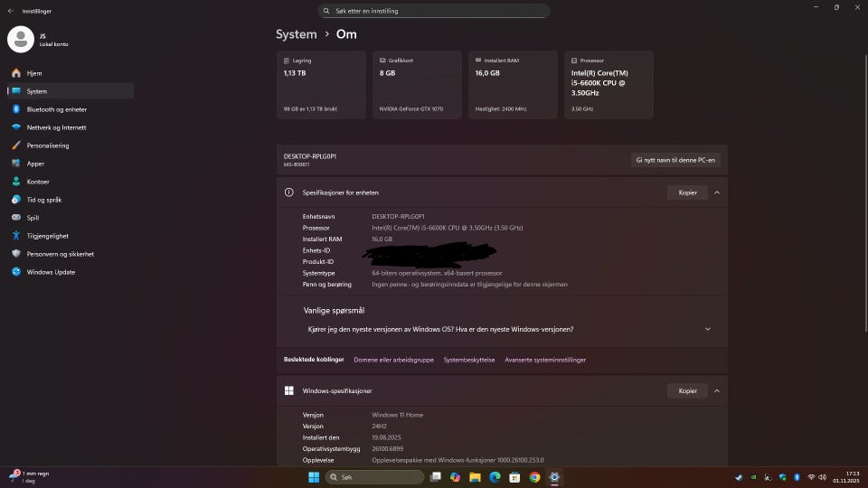
Task: Open Personalisering settings
Action: [x=71, y=145]
